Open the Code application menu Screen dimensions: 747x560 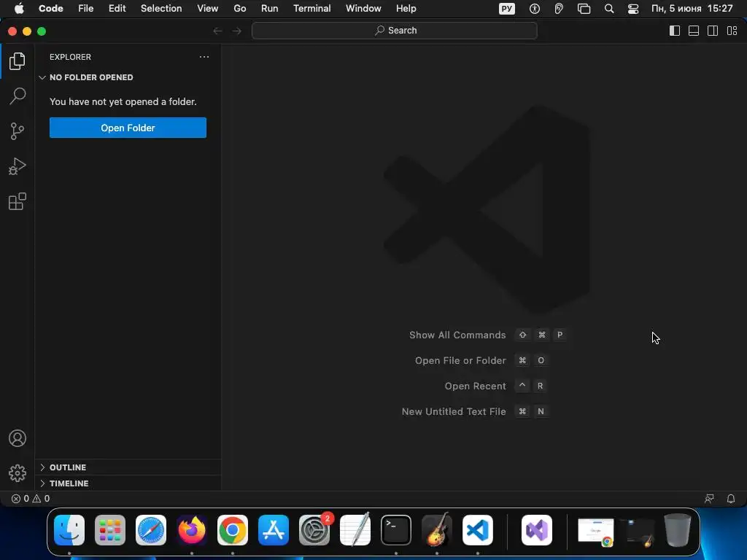(50, 9)
